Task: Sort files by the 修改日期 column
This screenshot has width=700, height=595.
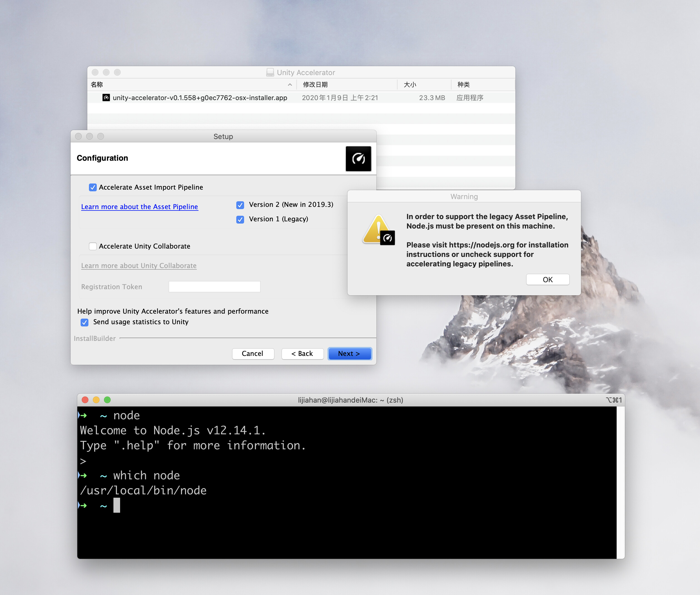Action: pos(315,85)
